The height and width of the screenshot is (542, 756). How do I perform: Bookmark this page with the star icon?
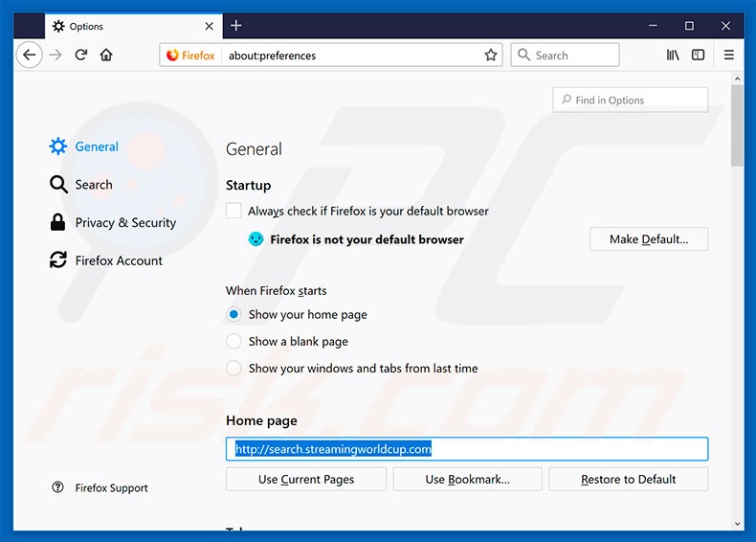[x=491, y=55]
